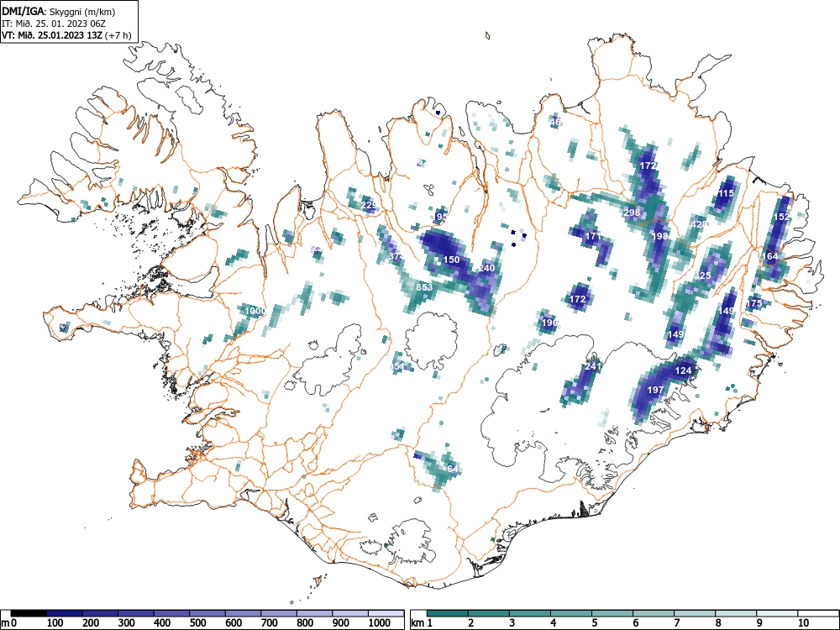Select the darkest teal swatch between km 1 and 2
Image resolution: width=840 pixels, height=630 pixels.
(x=448, y=613)
